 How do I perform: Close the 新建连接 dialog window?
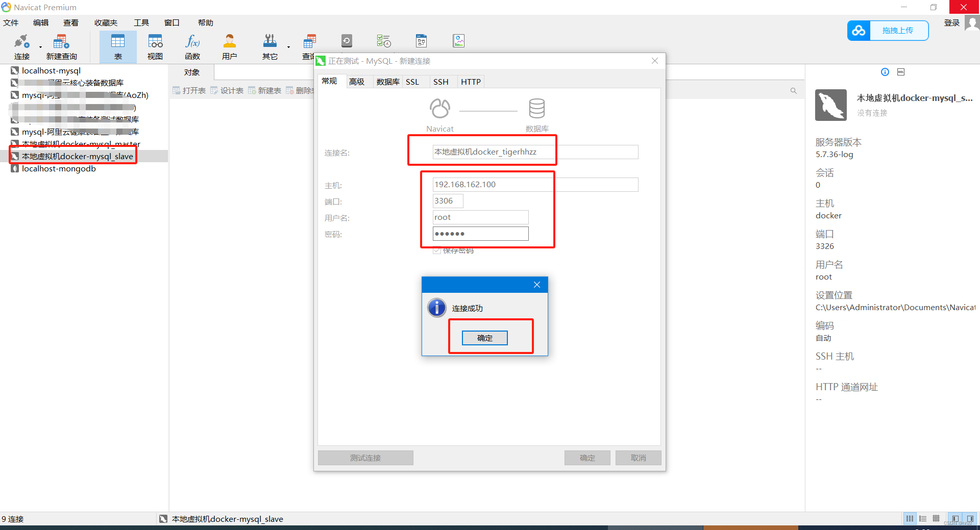click(x=655, y=61)
